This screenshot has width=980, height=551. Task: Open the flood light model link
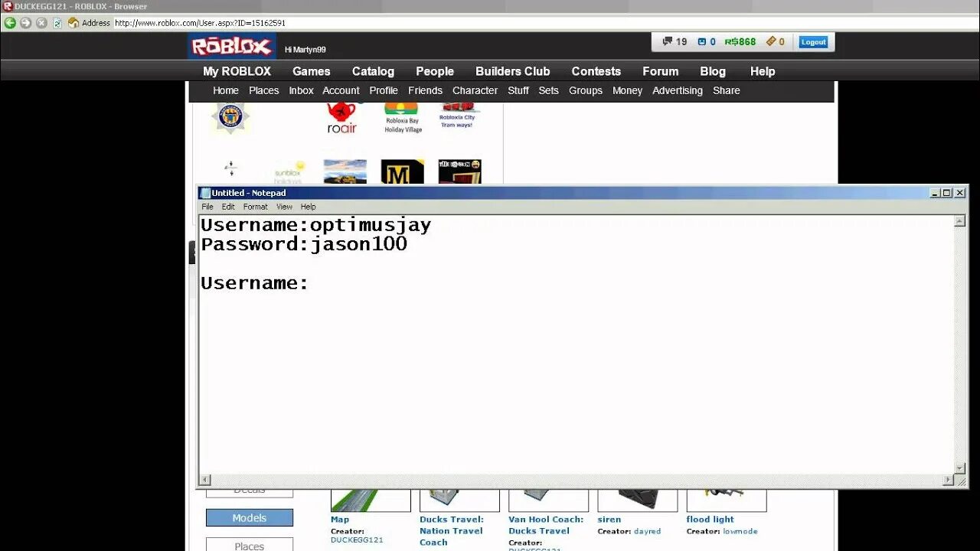click(x=710, y=520)
